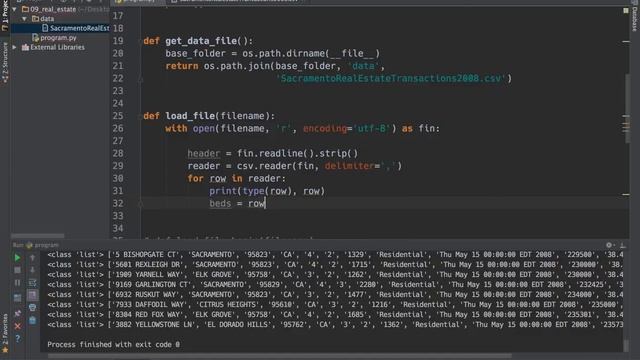Click the '3882 YELLOWSTONE LN' console row
Screen dimensions: 640x360
pos(335,324)
